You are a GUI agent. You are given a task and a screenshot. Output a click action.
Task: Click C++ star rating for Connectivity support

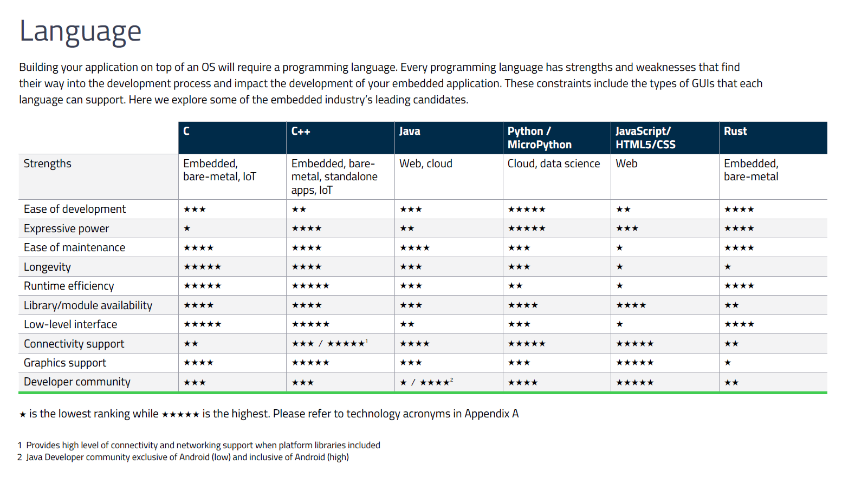pos(329,344)
